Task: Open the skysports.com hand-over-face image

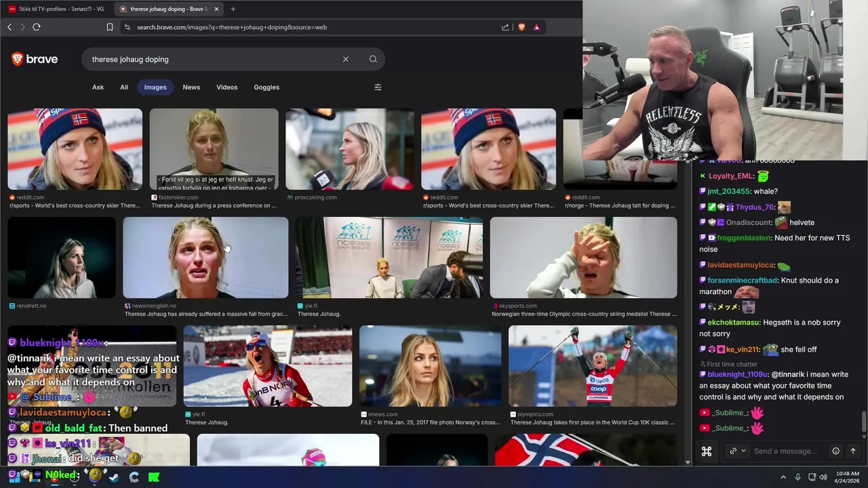Action: click(583, 258)
